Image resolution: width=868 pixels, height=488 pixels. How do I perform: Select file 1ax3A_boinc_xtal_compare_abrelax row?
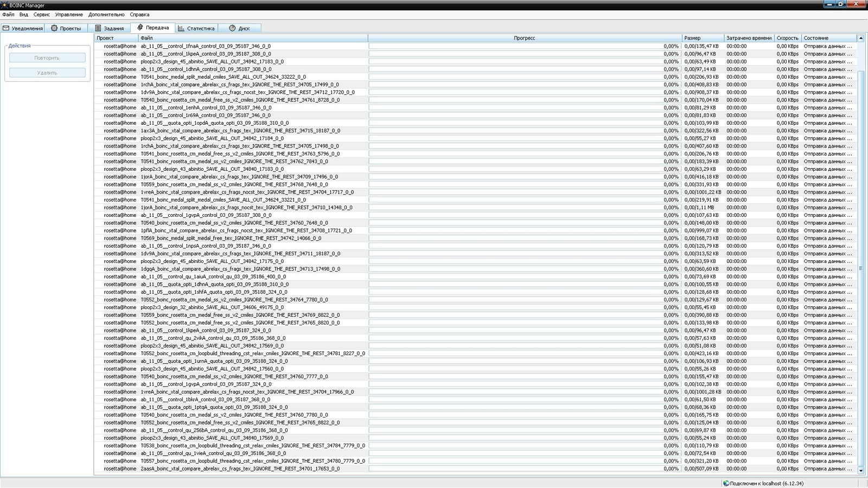240,131
